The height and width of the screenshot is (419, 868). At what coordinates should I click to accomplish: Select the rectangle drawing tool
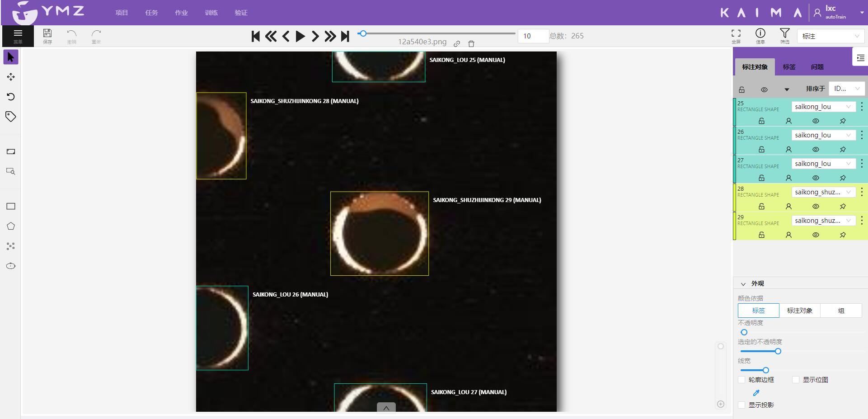11,207
